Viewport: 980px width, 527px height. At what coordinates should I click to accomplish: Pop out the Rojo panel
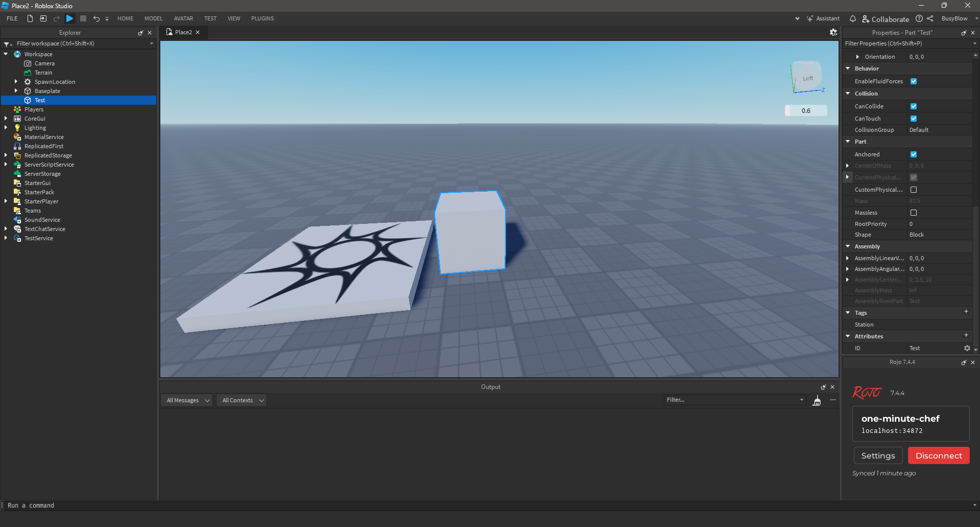(964, 362)
